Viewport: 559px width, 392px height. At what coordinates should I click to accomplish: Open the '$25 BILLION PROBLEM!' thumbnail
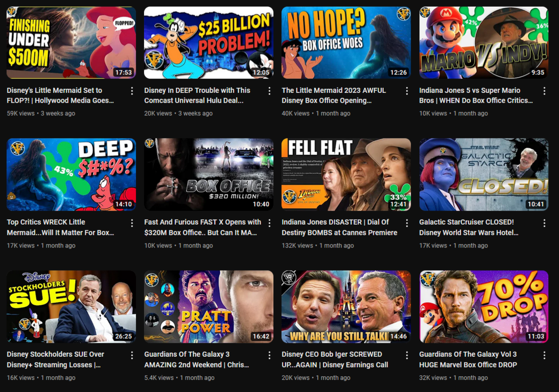click(x=208, y=43)
